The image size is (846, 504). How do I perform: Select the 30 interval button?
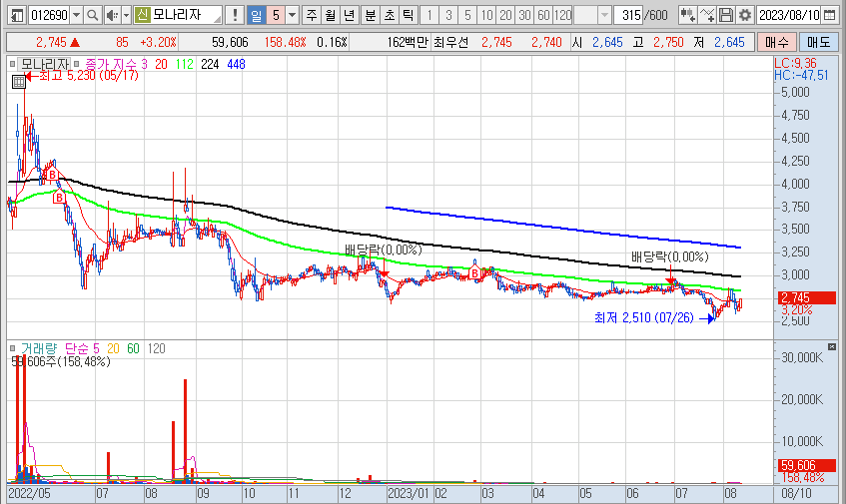click(x=524, y=15)
